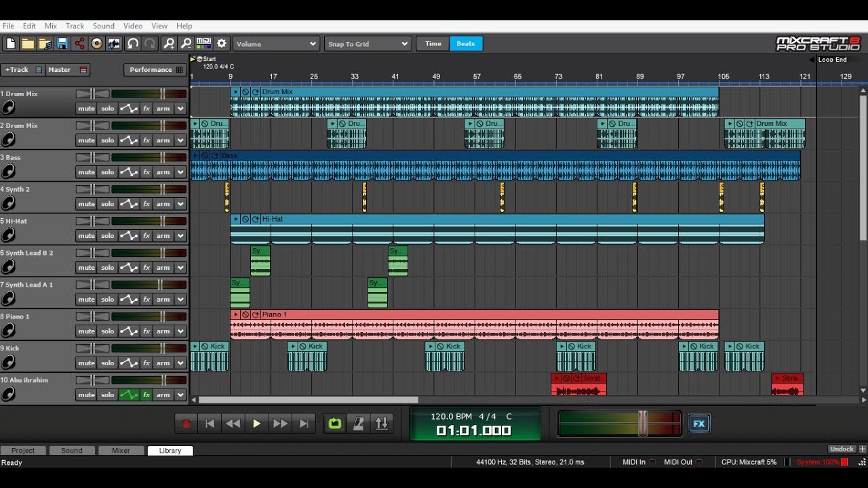Image resolution: width=868 pixels, height=488 pixels.
Task: Toggle loop mode green icon
Action: tap(334, 424)
